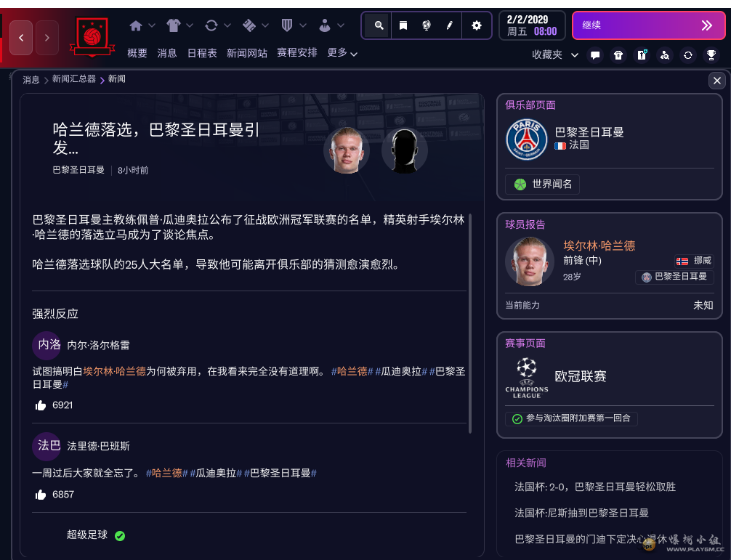The width and height of the screenshot is (731, 560).
Task: Open settings gear icon
Action: (x=476, y=25)
